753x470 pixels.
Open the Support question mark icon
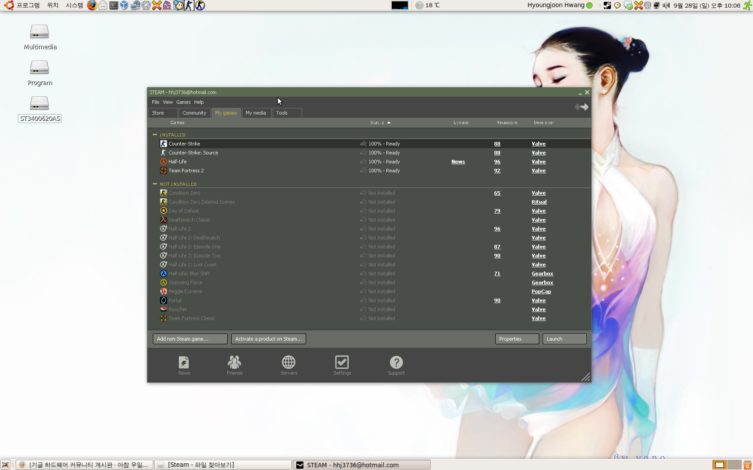(x=396, y=365)
